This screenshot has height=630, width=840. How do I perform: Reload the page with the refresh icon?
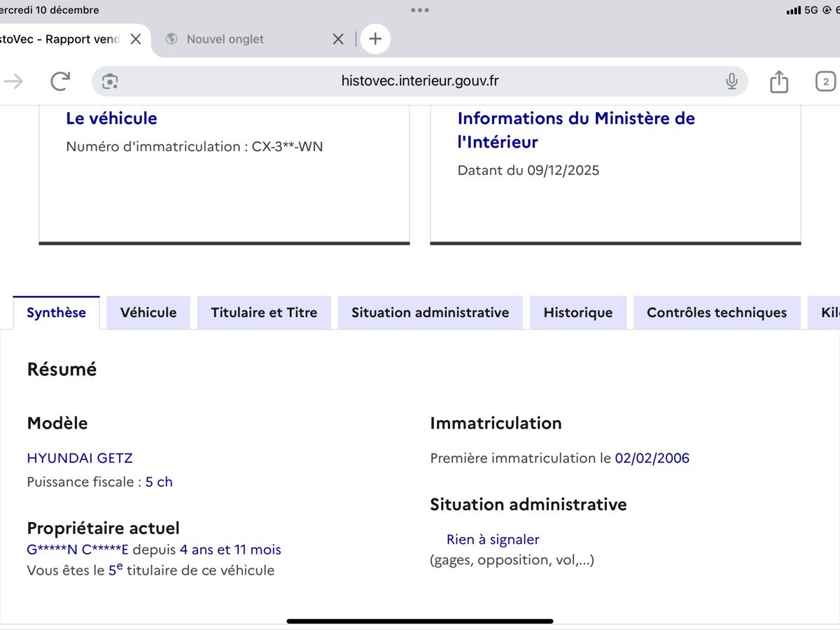tap(60, 81)
